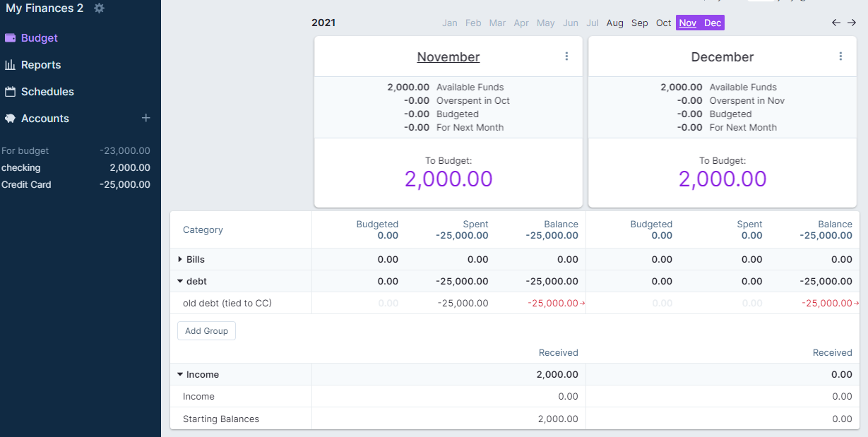This screenshot has width=868, height=437.
Task: Go to next month with right arrow
Action: pos(852,23)
